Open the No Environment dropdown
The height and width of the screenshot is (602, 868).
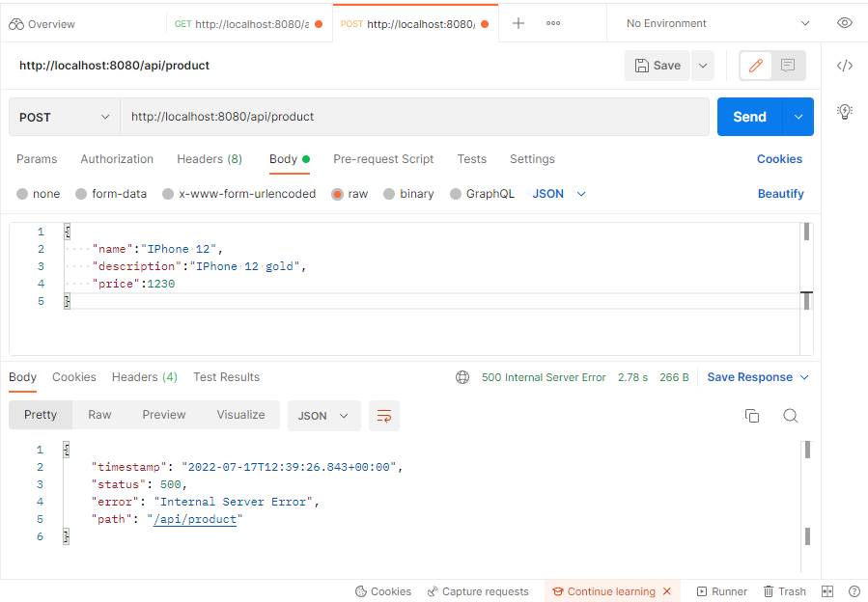(x=717, y=23)
